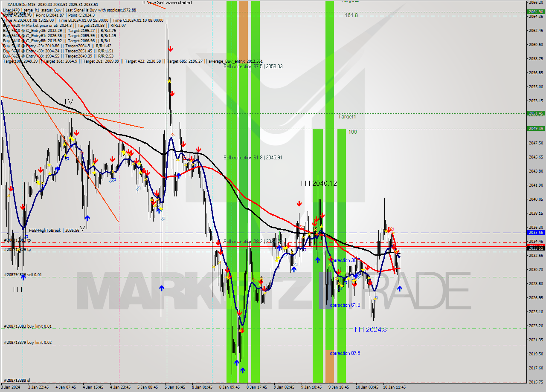Screen dimensions: 546x392
Task: Click the '100' level label below Target1
Action: click(x=352, y=132)
